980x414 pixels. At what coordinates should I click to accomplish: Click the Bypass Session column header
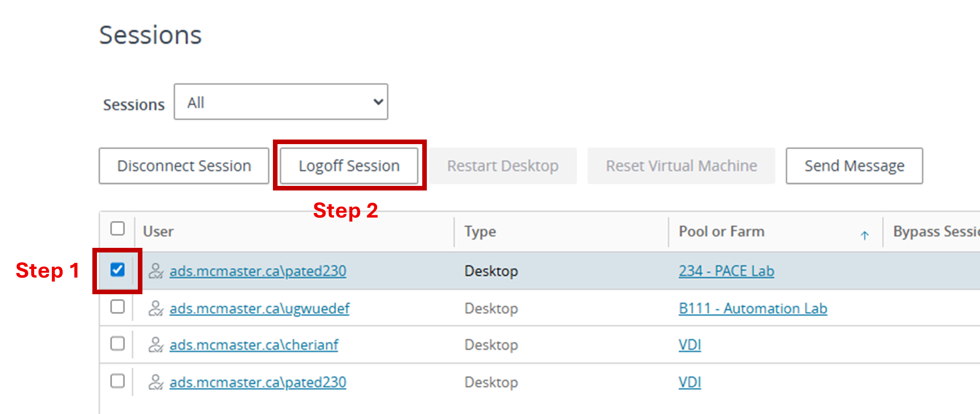point(935,231)
